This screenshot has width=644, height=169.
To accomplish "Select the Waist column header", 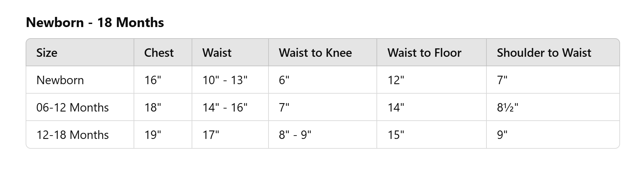I will pyautogui.click(x=217, y=53).
